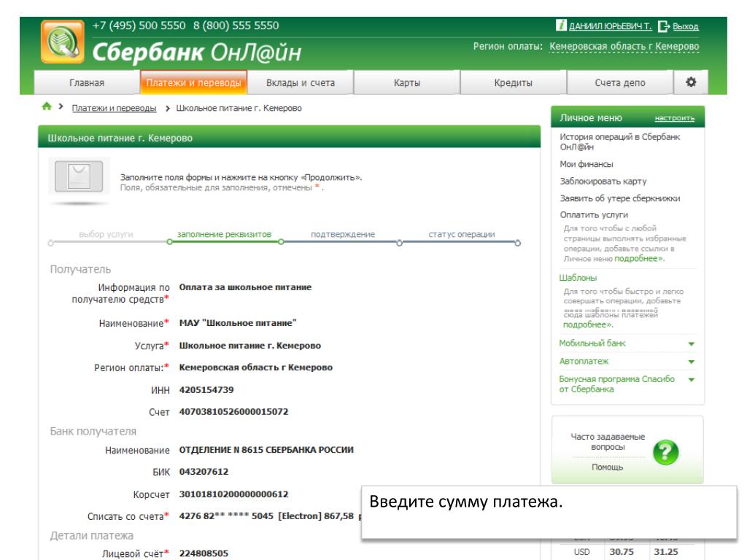Viewport: 747px width, 560px height.
Task: Click ОТДЕЛЕНИЕ N 8615 СБЕРБАНКА РОССИИ text
Action: pos(266,450)
